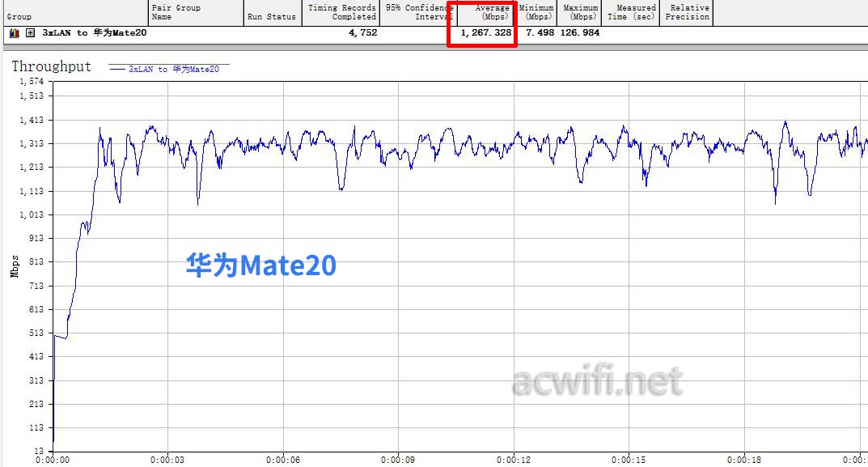Click the 0:00:03 time axis label

(x=167, y=460)
